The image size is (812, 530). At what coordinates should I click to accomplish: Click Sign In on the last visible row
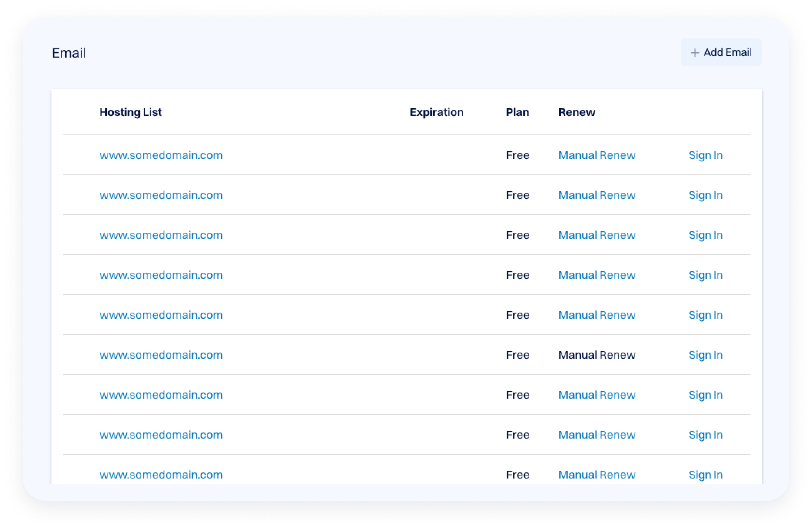click(x=705, y=475)
